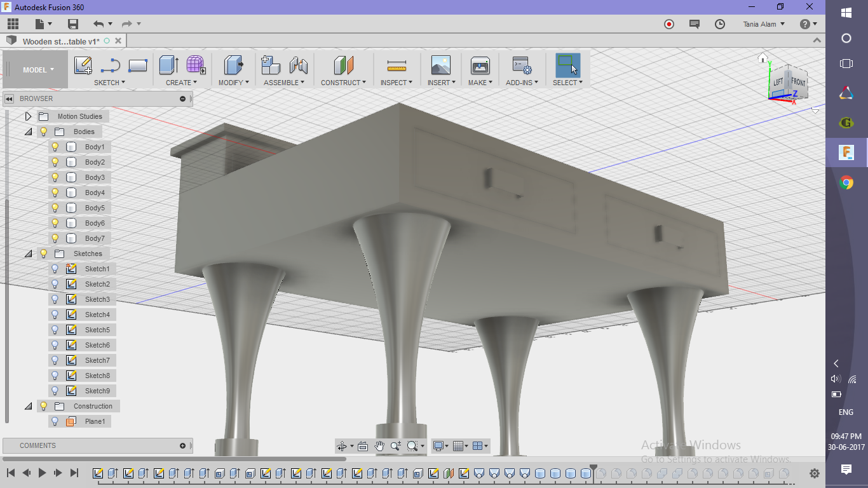Viewport: 868px width, 488px height.
Task: Select the Measure inspect tool
Action: (x=397, y=65)
